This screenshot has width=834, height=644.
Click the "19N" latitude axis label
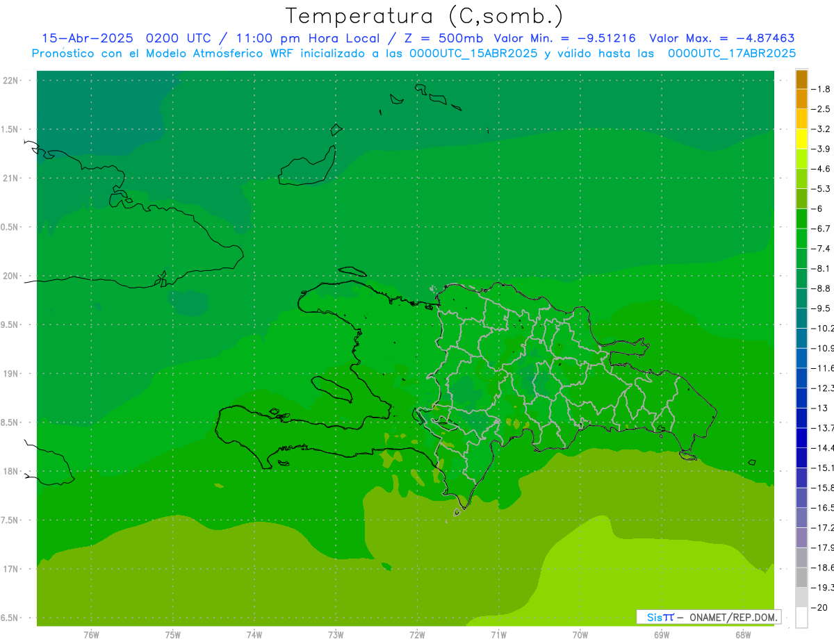10,374
